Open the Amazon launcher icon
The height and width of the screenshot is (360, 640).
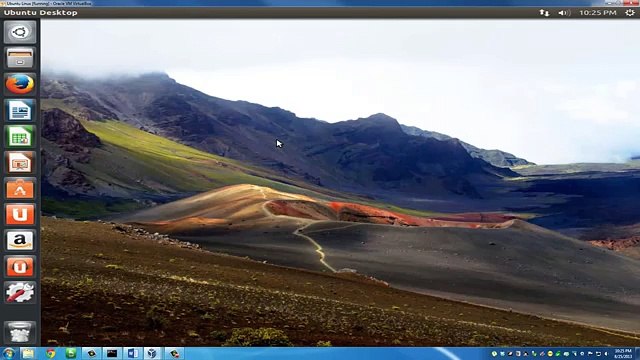(20, 241)
